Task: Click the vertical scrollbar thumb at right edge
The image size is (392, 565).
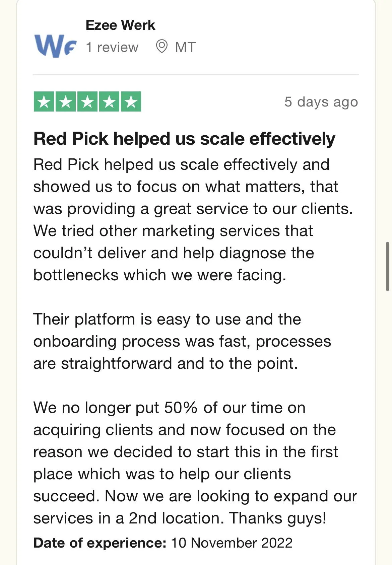Action: coord(388,266)
